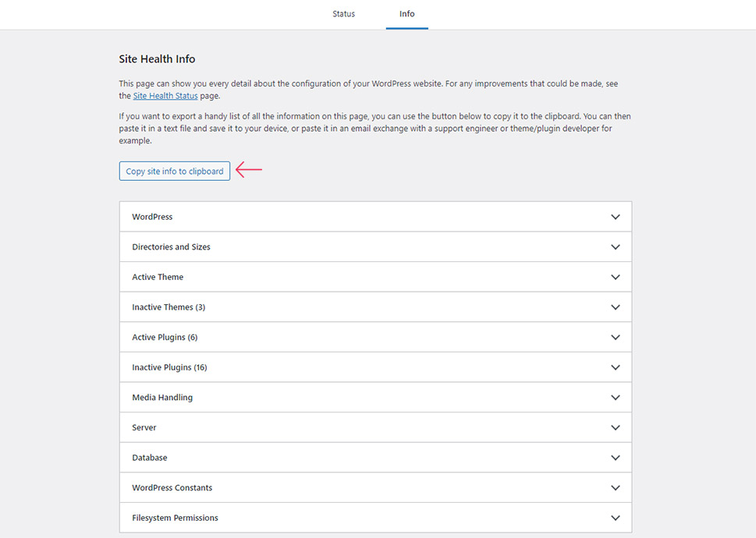Click the Server section label
This screenshot has height=538, width=756.
click(144, 428)
